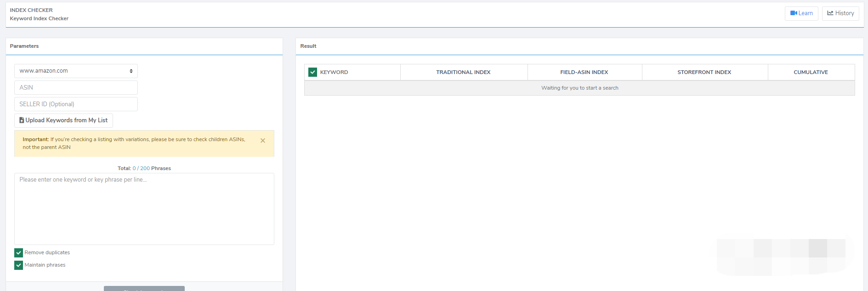Click the 'Waiting for you to start' row

coord(579,88)
